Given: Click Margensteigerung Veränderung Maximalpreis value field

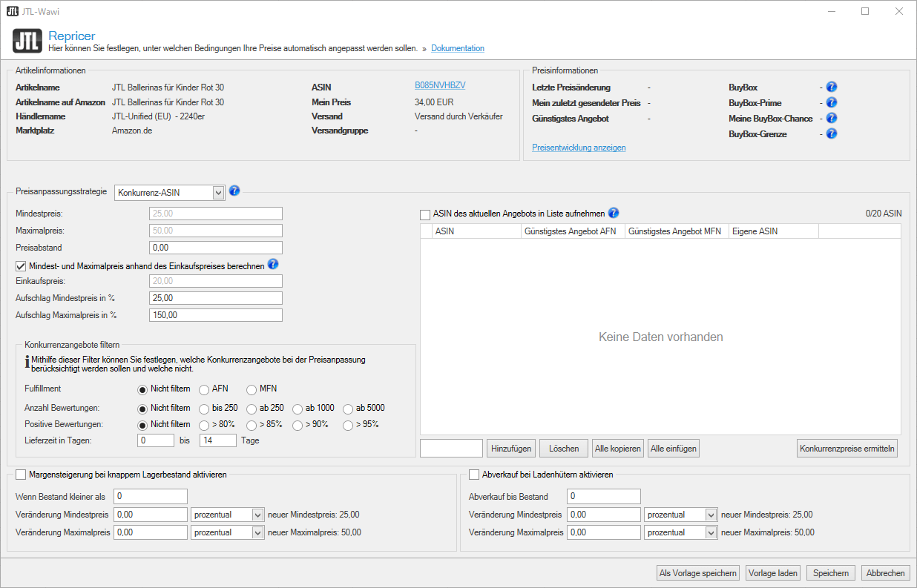Looking at the screenshot, I should [x=151, y=532].
